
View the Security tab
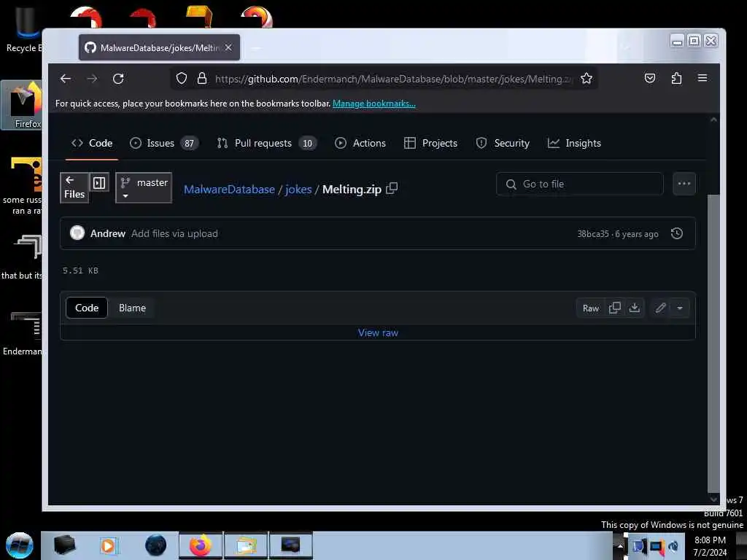click(503, 143)
